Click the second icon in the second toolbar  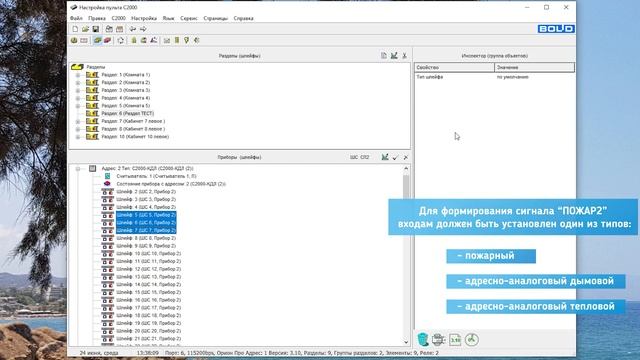pos(84,40)
